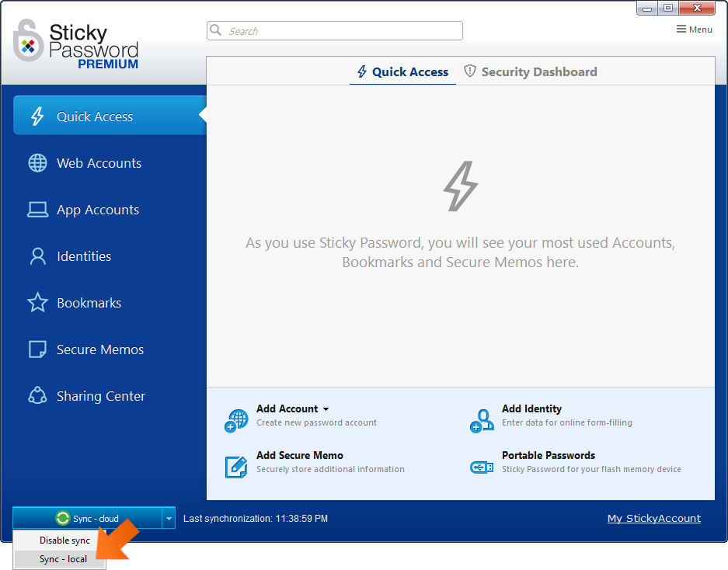Click the Quick Access tab lightning icon
This screenshot has width=728, height=570.
362,71
